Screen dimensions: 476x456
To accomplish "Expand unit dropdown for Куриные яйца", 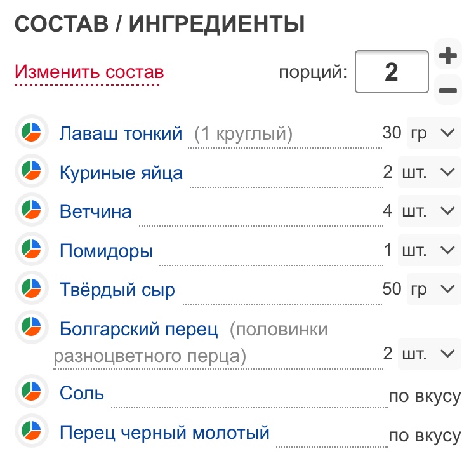I will point(429,172).
